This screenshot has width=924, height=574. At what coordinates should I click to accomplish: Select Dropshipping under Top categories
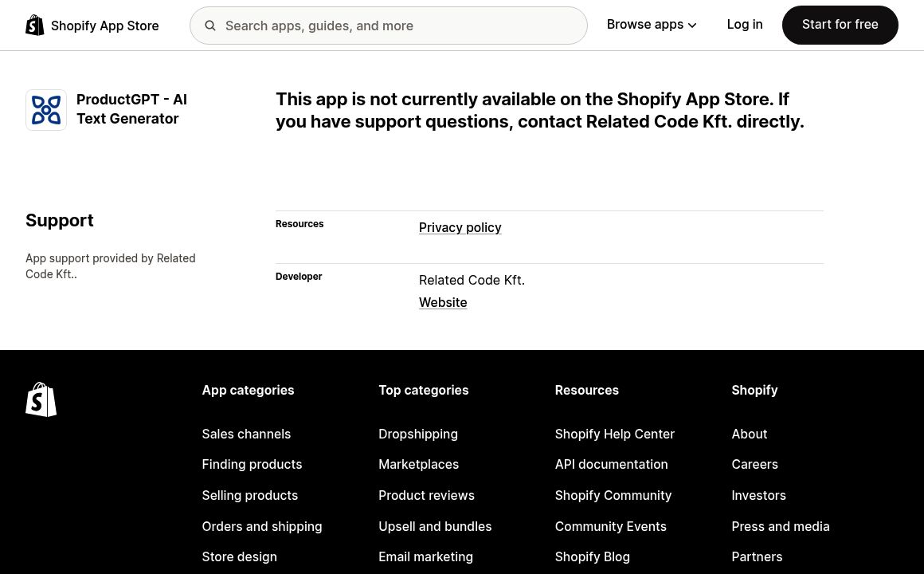[418, 434]
